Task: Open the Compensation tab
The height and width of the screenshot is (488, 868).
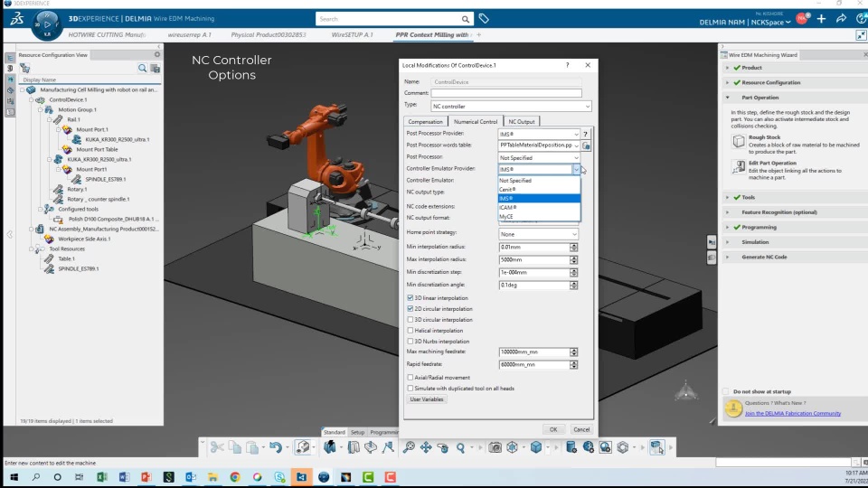Action: pyautogui.click(x=425, y=121)
